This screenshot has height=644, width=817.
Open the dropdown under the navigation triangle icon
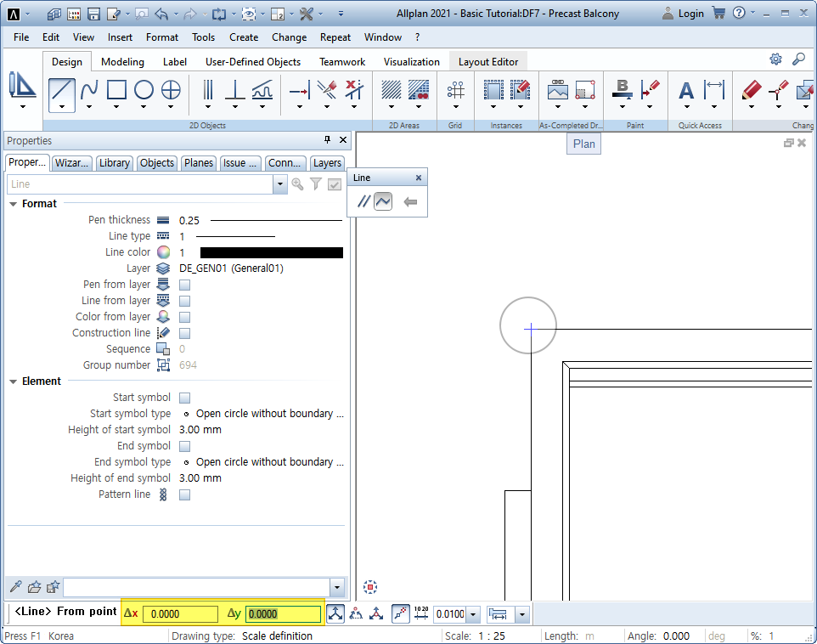pyautogui.click(x=22, y=107)
